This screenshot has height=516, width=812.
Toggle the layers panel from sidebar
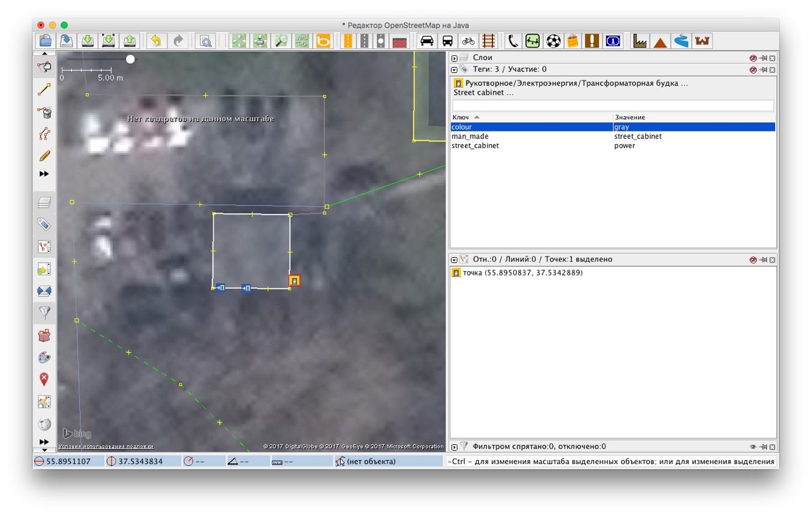click(44, 202)
